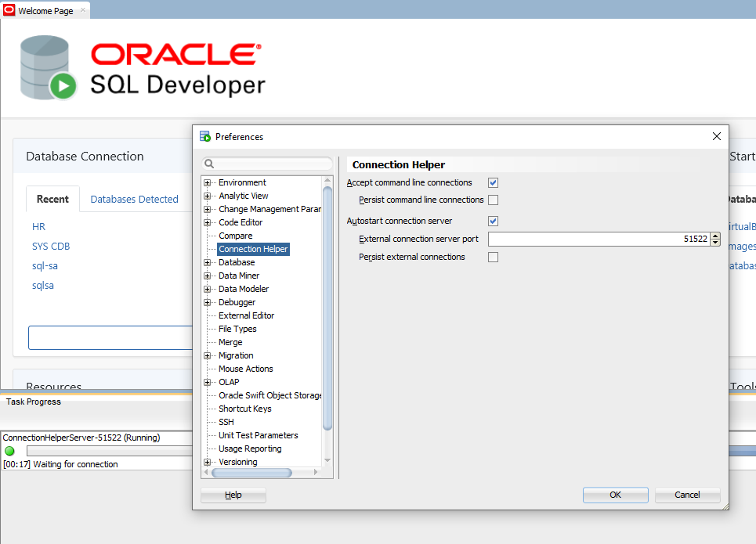Cancel the Preferences dialog
756x544 pixels.
click(687, 495)
